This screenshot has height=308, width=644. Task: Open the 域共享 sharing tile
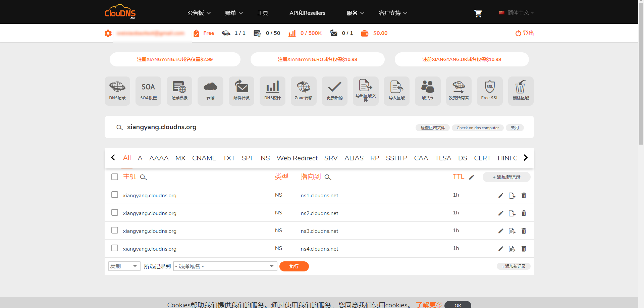tap(428, 91)
